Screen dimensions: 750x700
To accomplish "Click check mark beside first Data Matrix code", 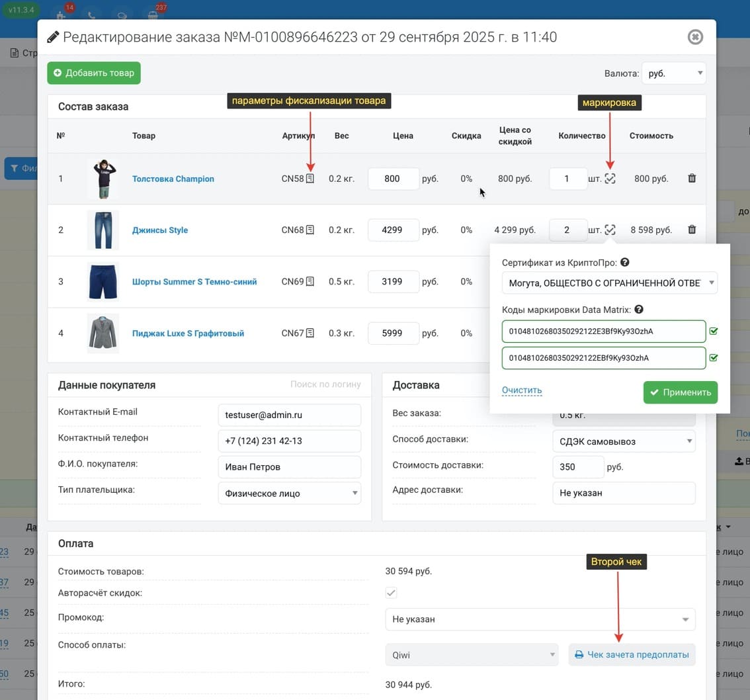I will point(714,331).
